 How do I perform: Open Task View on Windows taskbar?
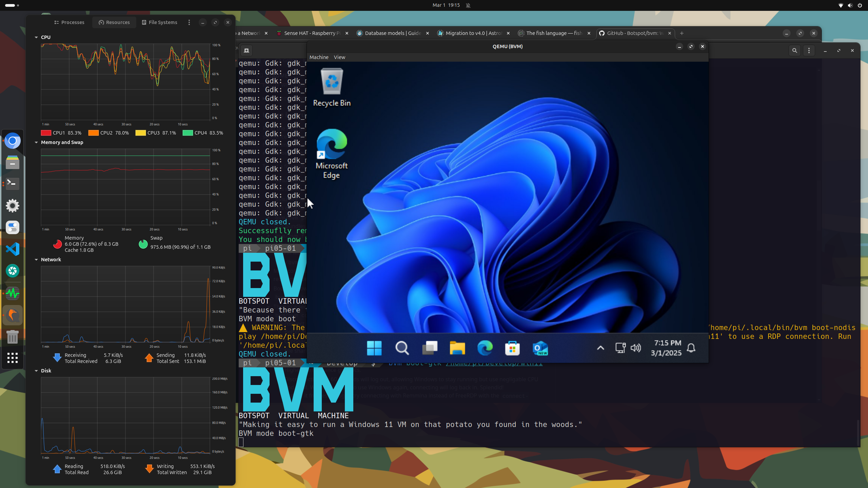tap(430, 348)
